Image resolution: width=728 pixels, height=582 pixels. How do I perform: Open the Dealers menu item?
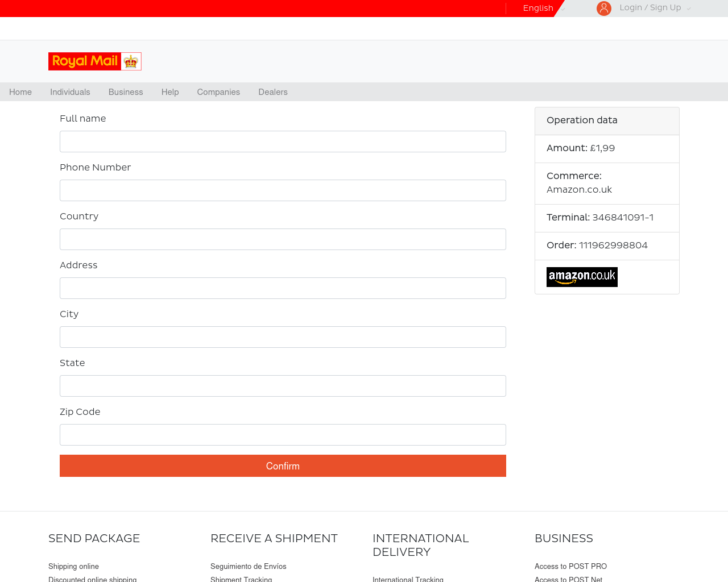coord(273,92)
